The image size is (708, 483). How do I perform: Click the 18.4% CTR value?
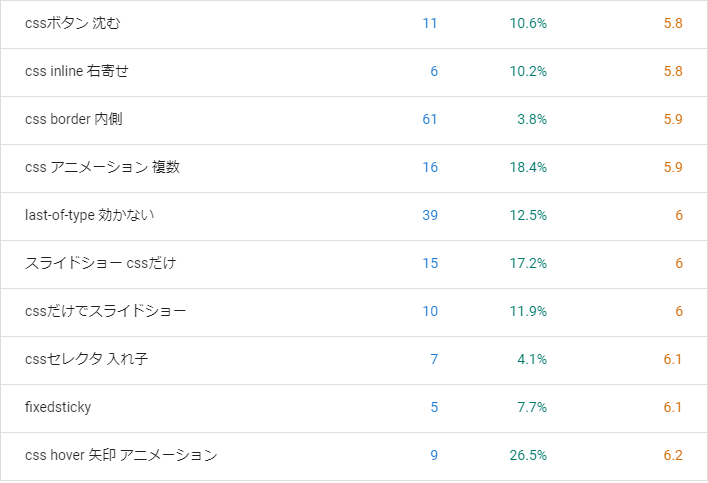click(x=528, y=167)
